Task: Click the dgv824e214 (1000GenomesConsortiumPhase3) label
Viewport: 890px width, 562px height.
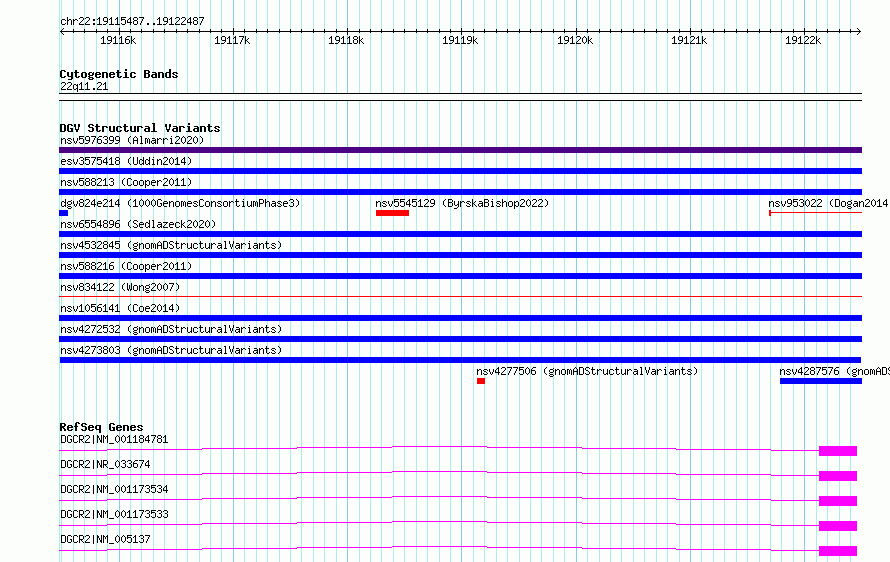Action: point(180,203)
